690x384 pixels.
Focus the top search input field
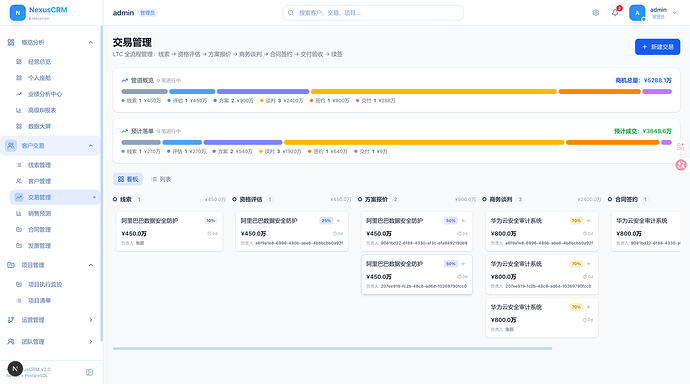tap(373, 13)
